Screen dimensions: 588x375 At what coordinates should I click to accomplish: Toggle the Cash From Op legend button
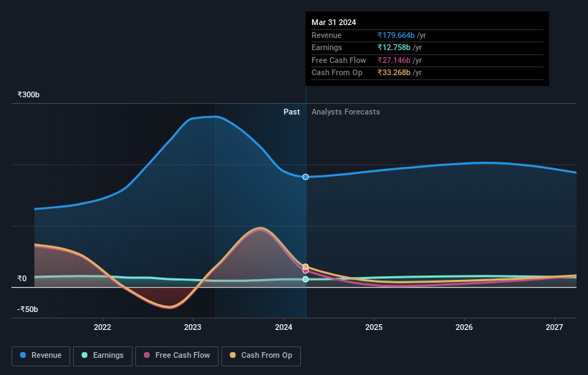pos(261,356)
